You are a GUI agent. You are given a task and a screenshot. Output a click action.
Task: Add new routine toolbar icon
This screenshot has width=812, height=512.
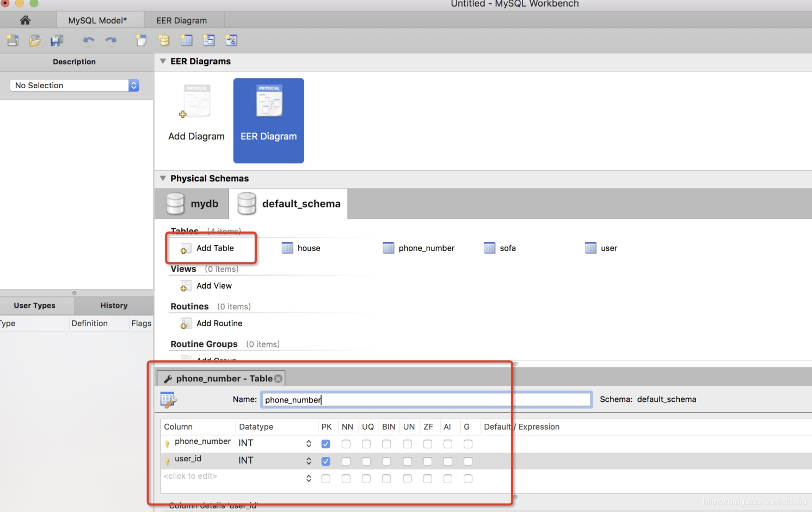[231, 40]
